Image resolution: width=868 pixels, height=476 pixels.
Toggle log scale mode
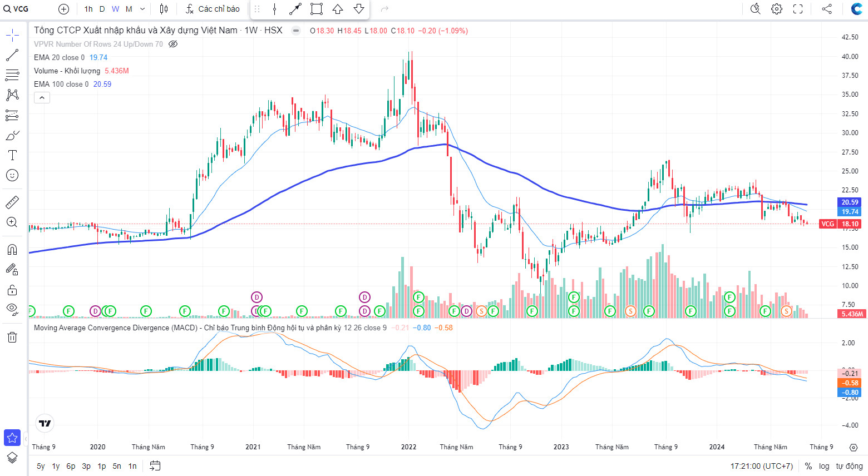[x=824, y=466]
